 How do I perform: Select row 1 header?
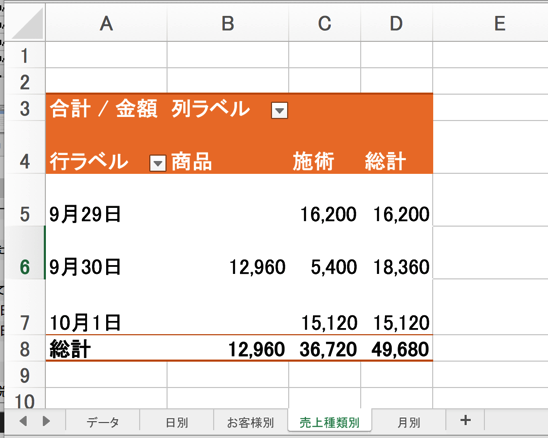[24, 55]
